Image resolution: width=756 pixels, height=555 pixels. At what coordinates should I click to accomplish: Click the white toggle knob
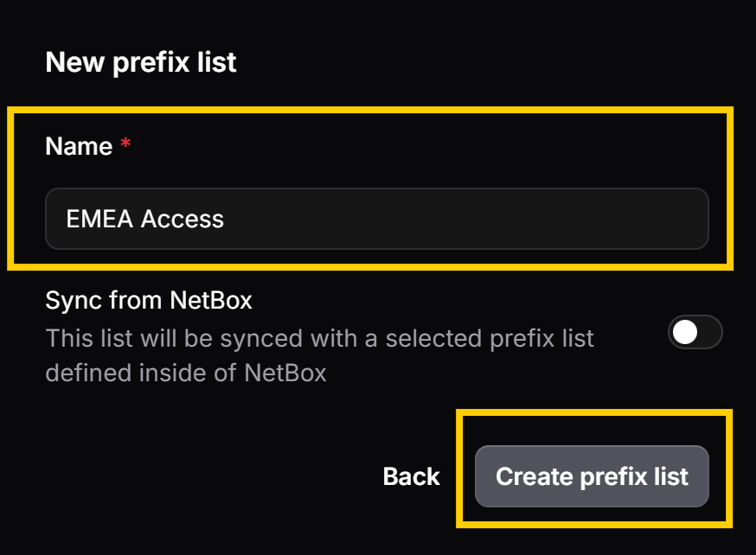pyautogui.click(x=686, y=333)
